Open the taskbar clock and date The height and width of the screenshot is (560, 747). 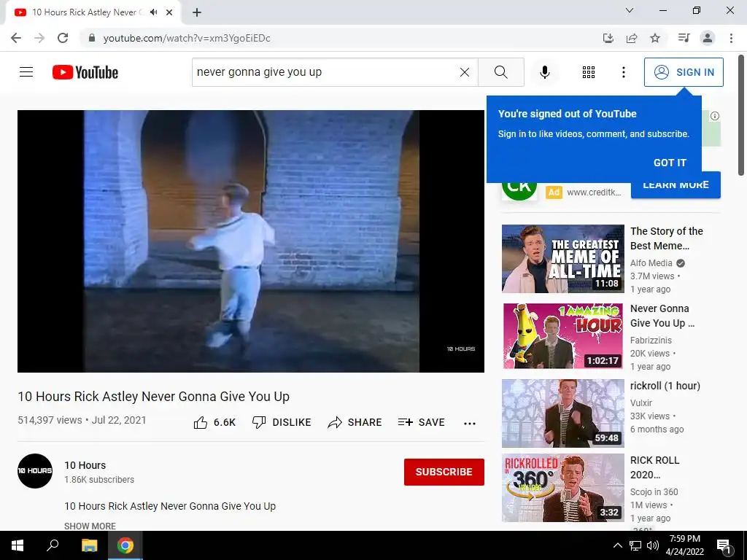pos(684,545)
